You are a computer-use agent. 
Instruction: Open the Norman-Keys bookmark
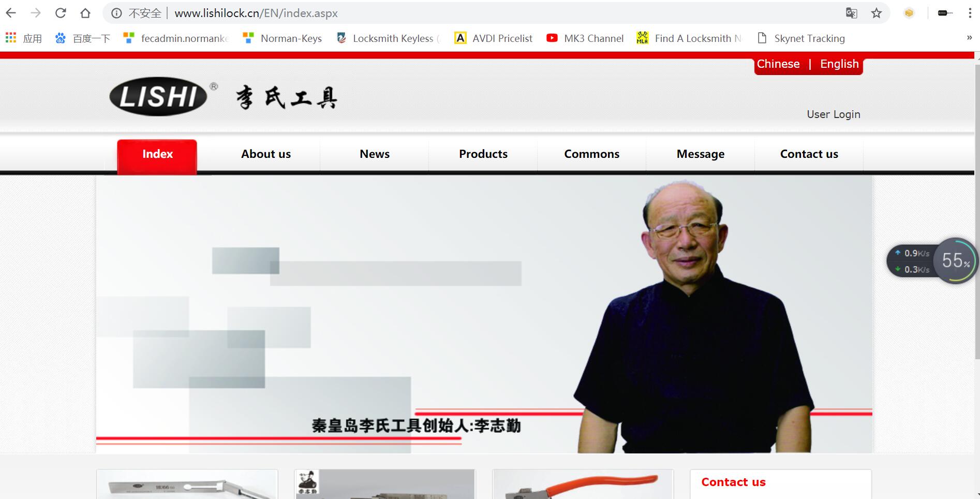pyautogui.click(x=283, y=38)
